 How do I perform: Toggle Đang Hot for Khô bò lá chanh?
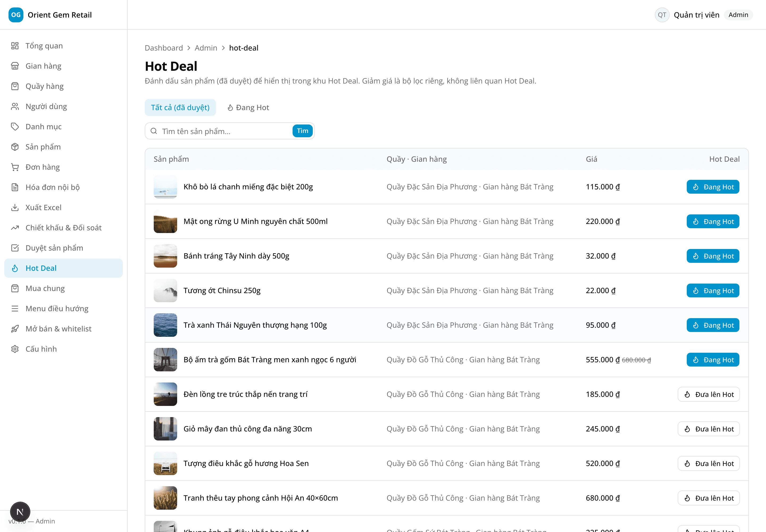(x=713, y=187)
